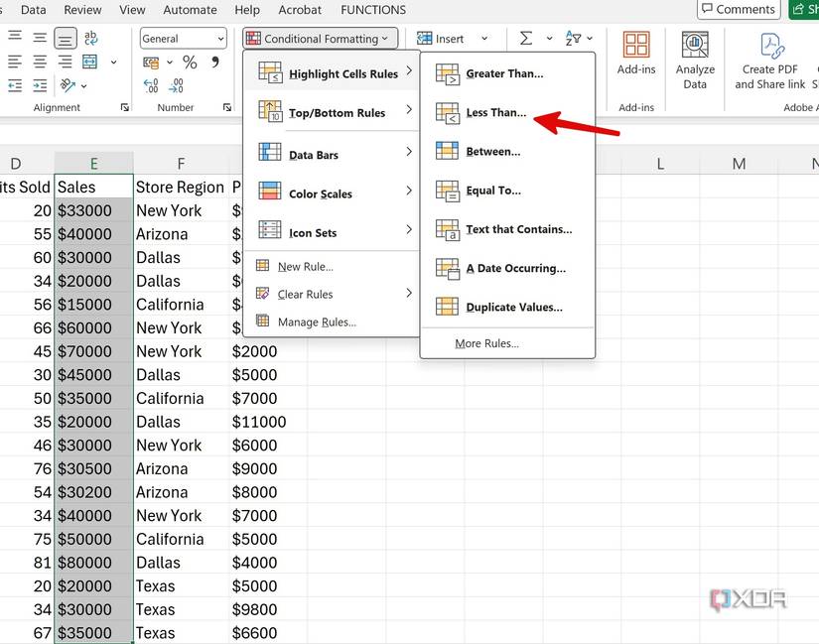Select the Color Scales preview swatch

tap(269, 193)
